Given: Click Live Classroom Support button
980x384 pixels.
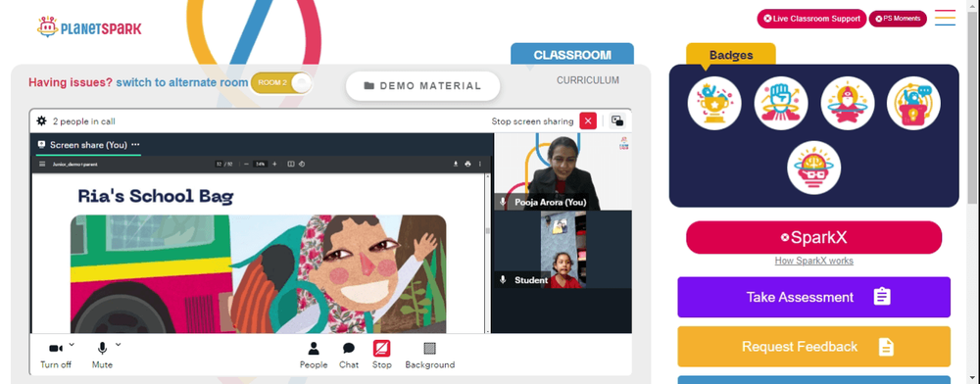Looking at the screenshot, I should click(x=811, y=19).
